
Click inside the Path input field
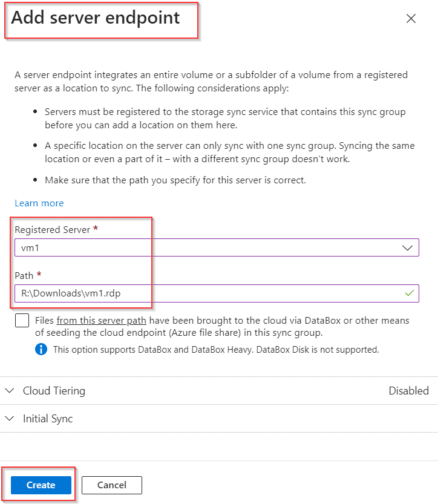181,293
